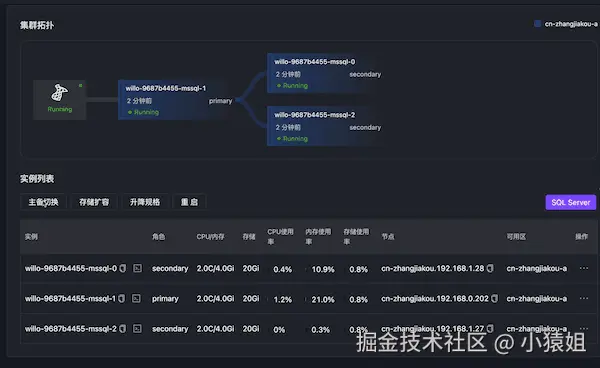This screenshot has height=368, width=600.
Task: Open more actions for mssql-2 row
Action: point(584,329)
